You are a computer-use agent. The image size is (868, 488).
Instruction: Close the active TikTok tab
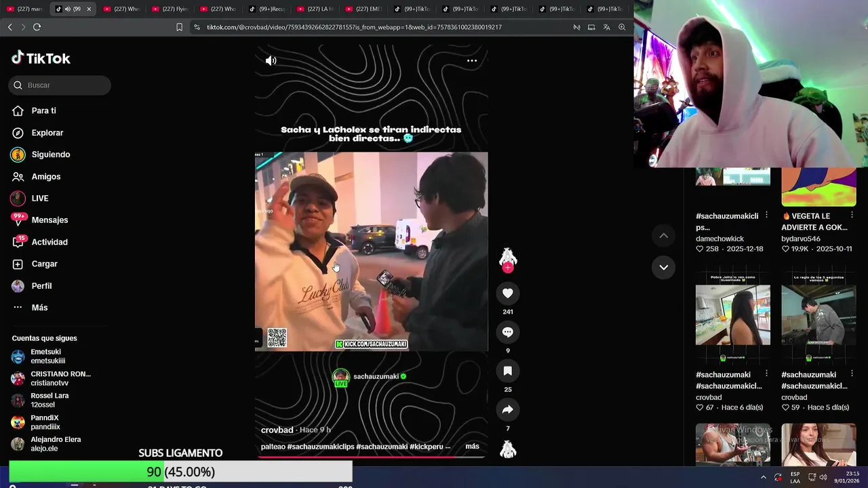pyautogui.click(x=88, y=9)
